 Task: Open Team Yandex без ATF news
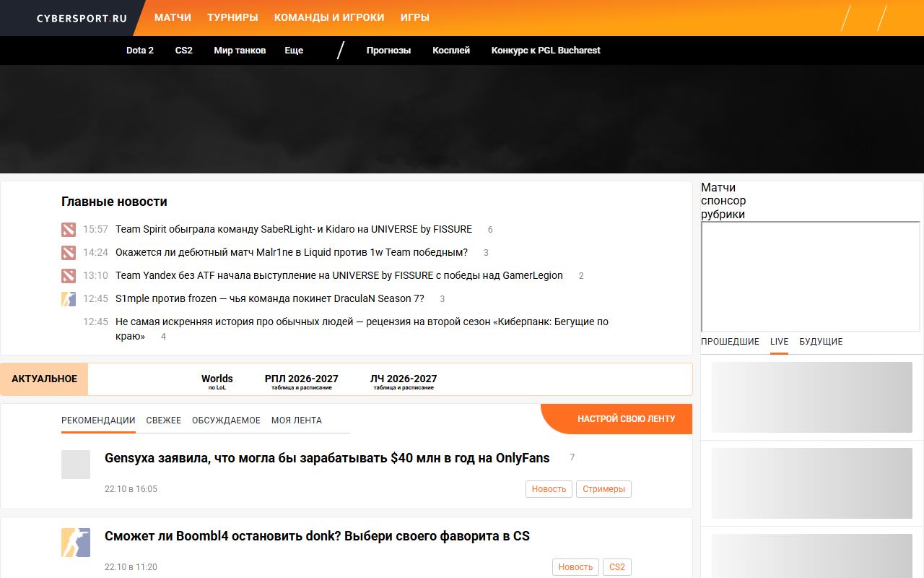pos(339,275)
